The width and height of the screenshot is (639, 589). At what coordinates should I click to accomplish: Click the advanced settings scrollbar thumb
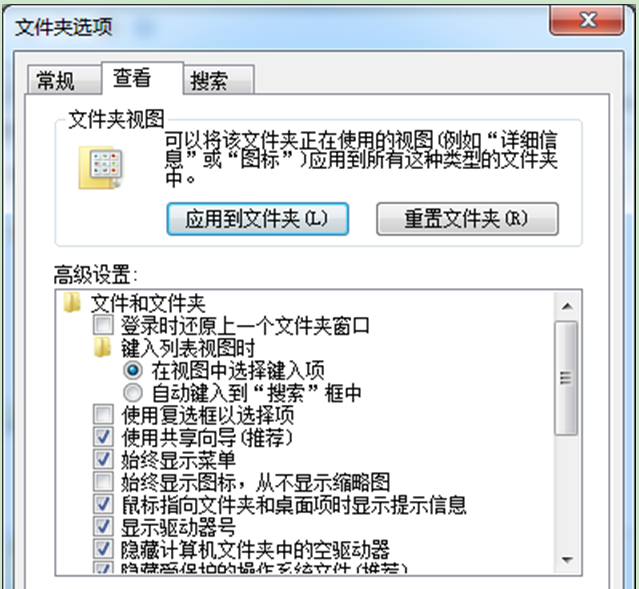pos(566,378)
